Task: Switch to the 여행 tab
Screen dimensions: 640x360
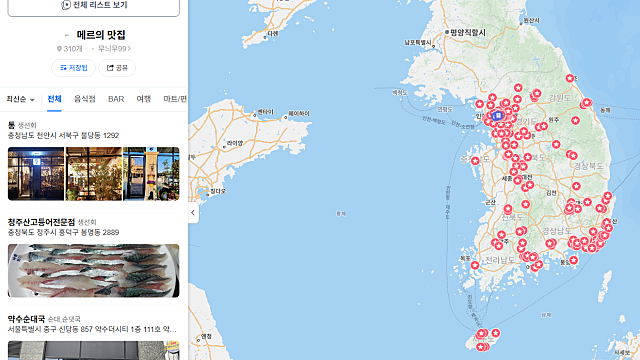Action: pyautogui.click(x=144, y=99)
